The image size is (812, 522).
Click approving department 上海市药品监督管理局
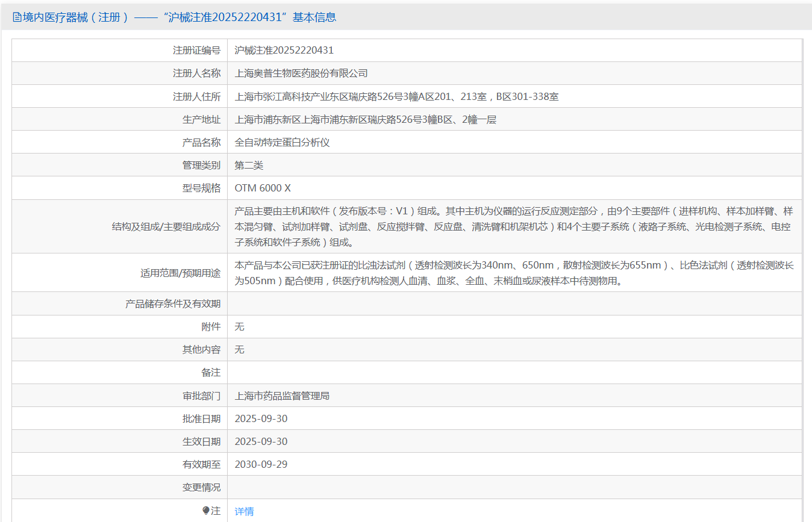[x=282, y=396]
